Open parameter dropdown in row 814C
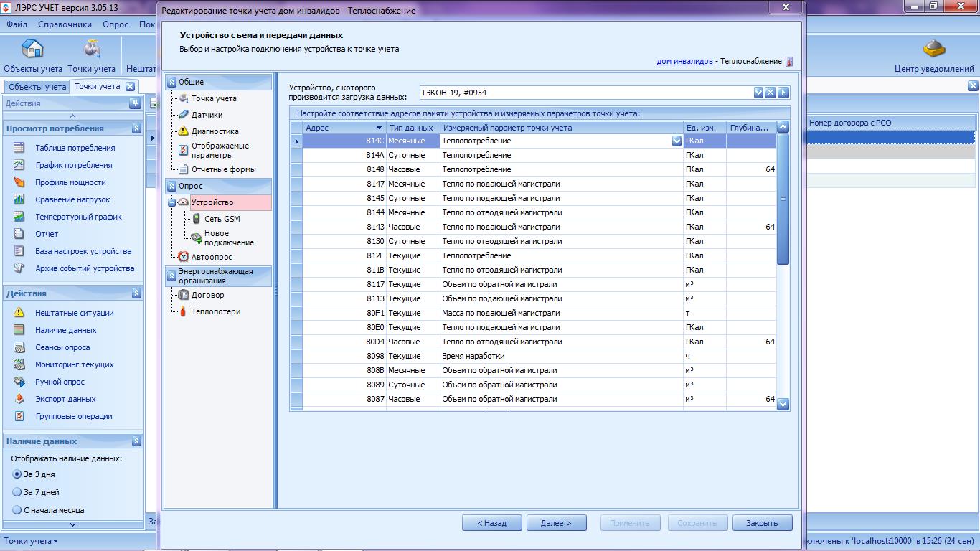The height and width of the screenshot is (551, 980). (x=677, y=141)
